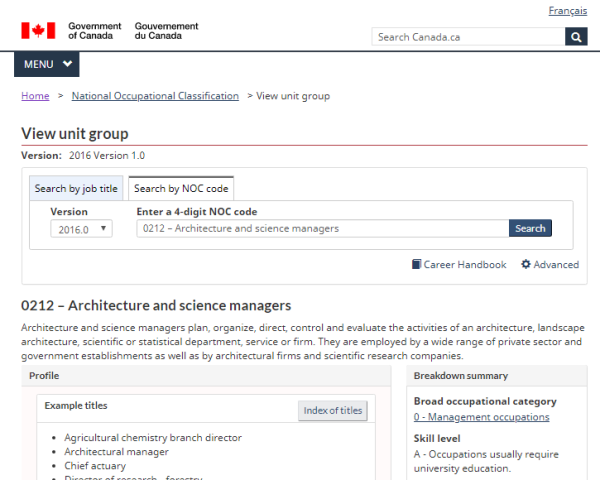Click the 'Broad occupational category' label
The height and width of the screenshot is (480, 600).
coord(485,401)
